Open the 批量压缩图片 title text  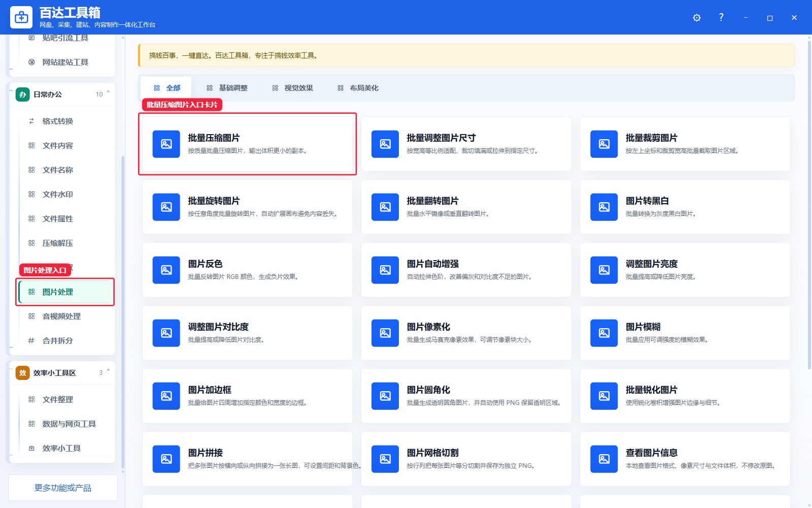pos(214,138)
